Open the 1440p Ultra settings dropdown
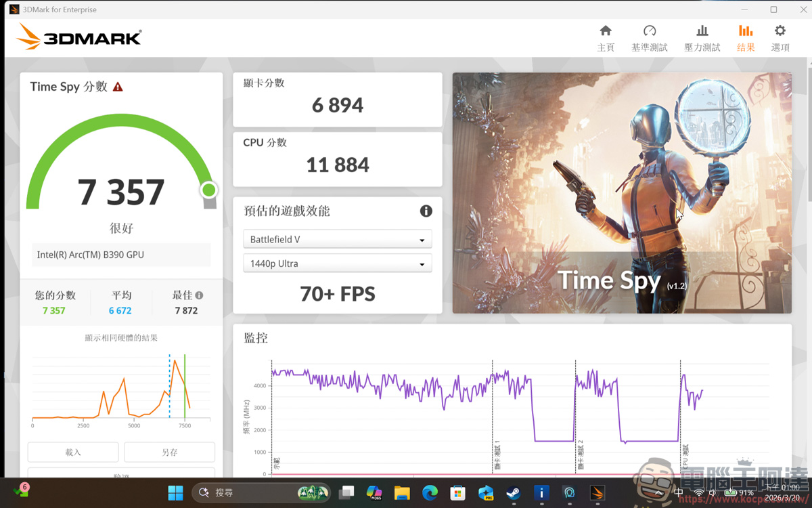The height and width of the screenshot is (508, 812). 337,263
